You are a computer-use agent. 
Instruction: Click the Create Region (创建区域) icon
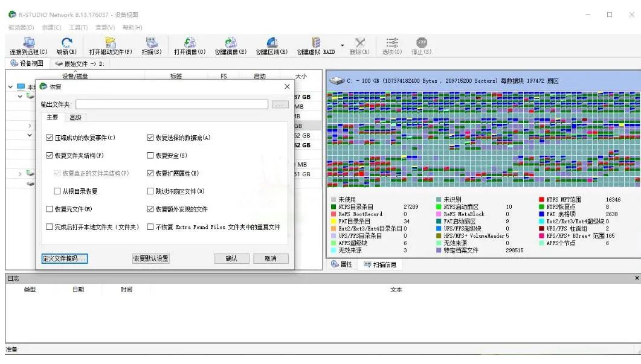272,42
